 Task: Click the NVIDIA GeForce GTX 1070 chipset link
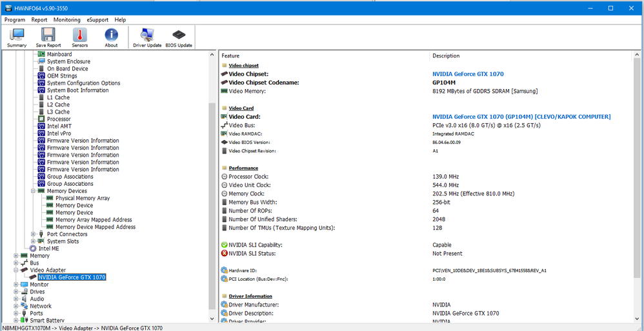pyautogui.click(x=467, y=74)
